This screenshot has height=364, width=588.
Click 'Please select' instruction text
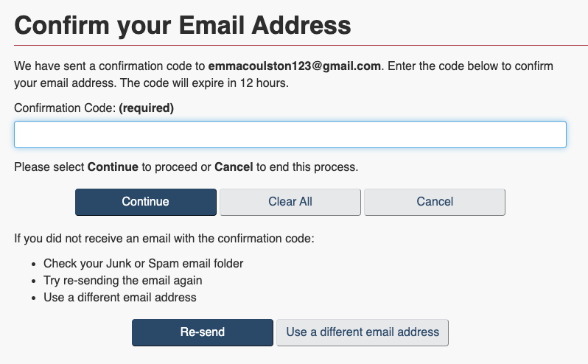point(49,167)
